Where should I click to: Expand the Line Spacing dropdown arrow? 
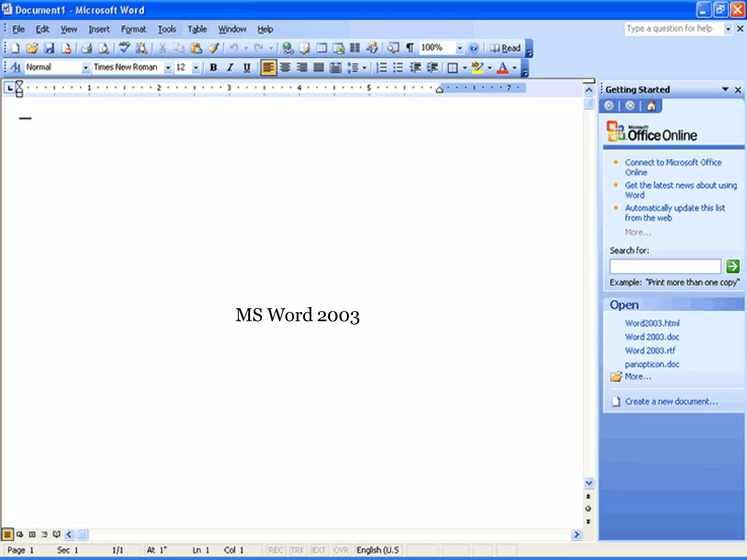point(364,67)
